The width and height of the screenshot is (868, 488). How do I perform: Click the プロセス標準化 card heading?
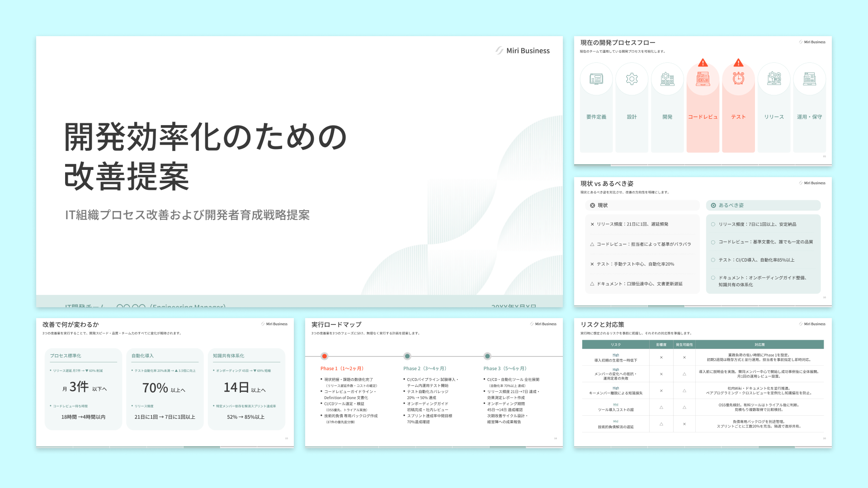pyautogui.click(x=66, y=356)
